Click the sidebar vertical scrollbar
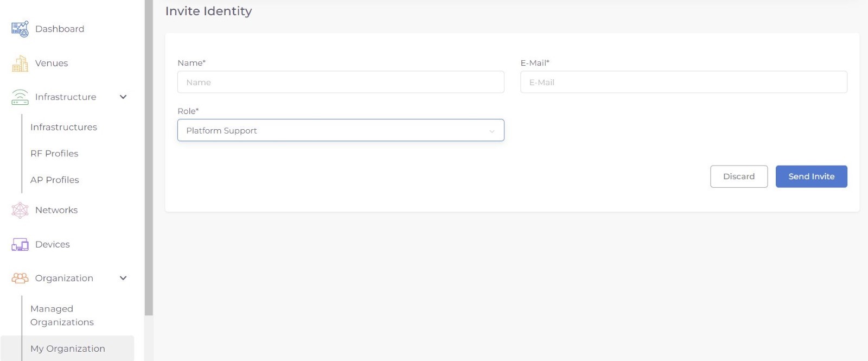This screenshot has height=361, width=868. pyautogui.click(x=149, y=163)
